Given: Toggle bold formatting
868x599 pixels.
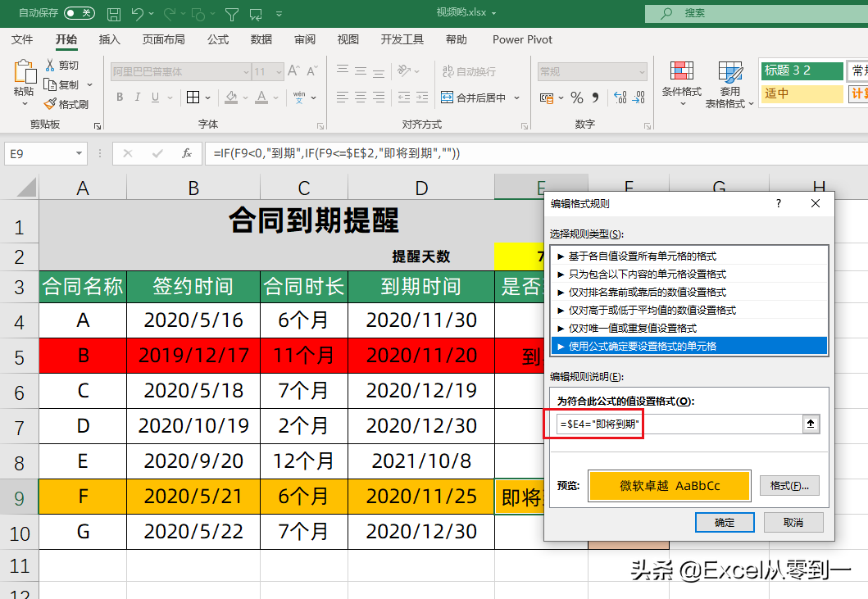Looking at the screenshot, I should [x=120, y=98].
